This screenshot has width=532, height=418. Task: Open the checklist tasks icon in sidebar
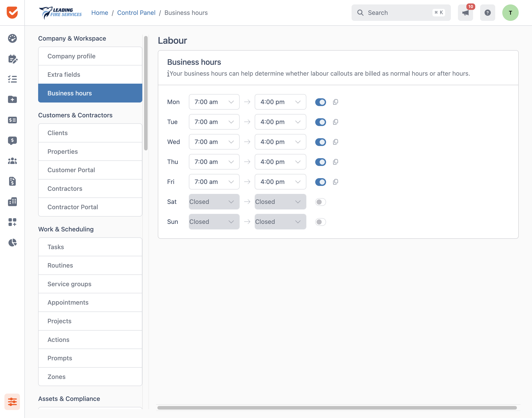pos(12,79)
